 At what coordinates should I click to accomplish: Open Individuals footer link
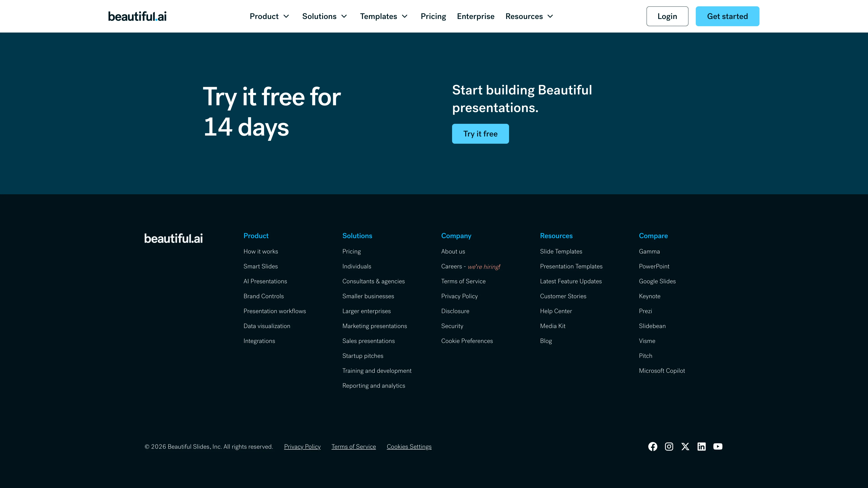tap(357, 266)
